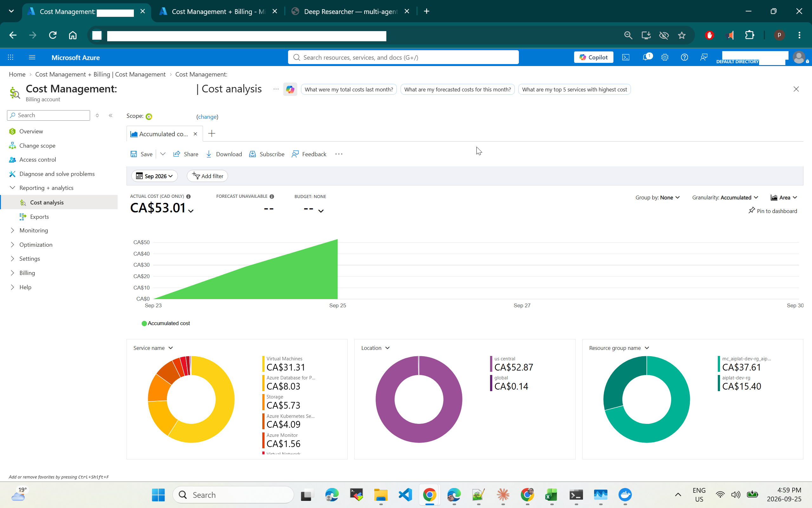Click the info icon next to Forecast Unavailable
Screen dimensions: 812x508
pyautogui.click(x=272, y=196)
